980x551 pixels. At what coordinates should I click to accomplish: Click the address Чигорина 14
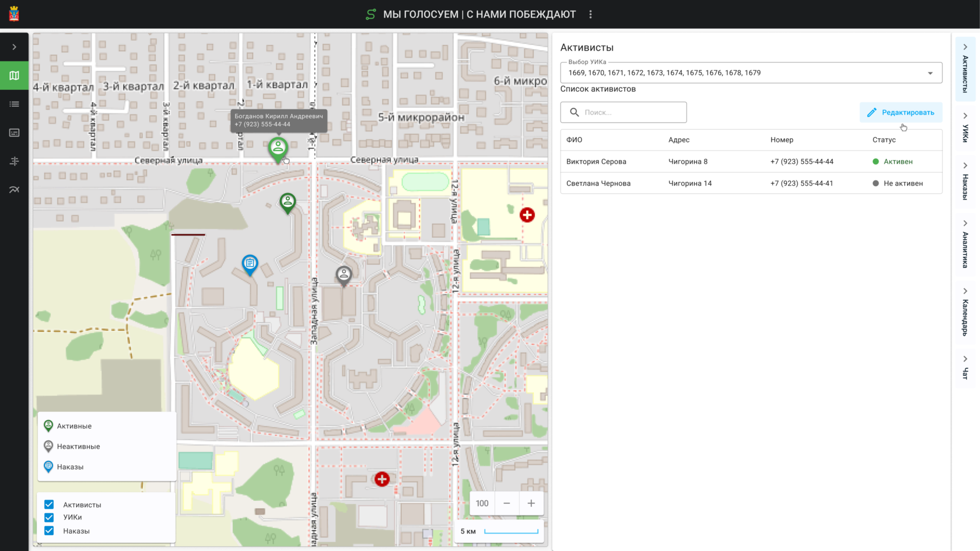coord(690,183)
